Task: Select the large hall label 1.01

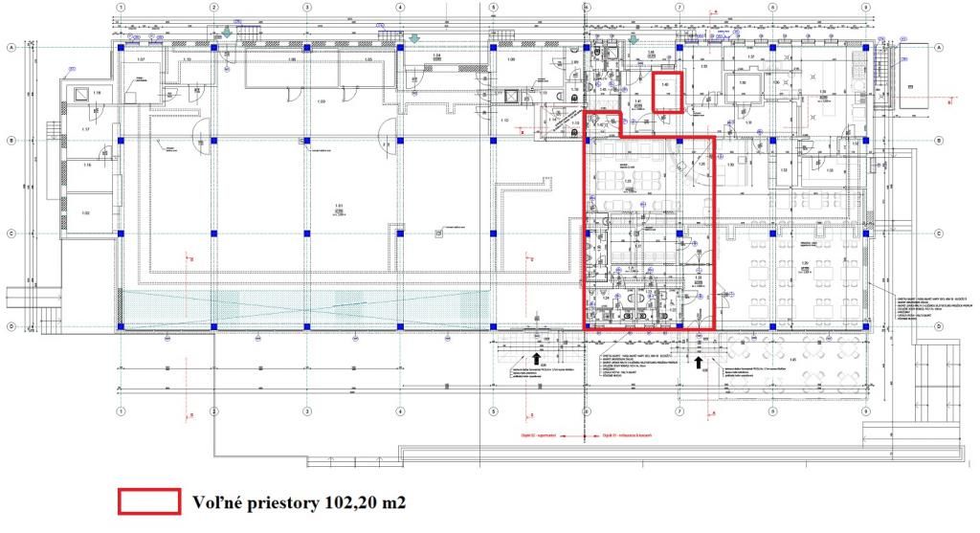Action: [x=338, y=206]
